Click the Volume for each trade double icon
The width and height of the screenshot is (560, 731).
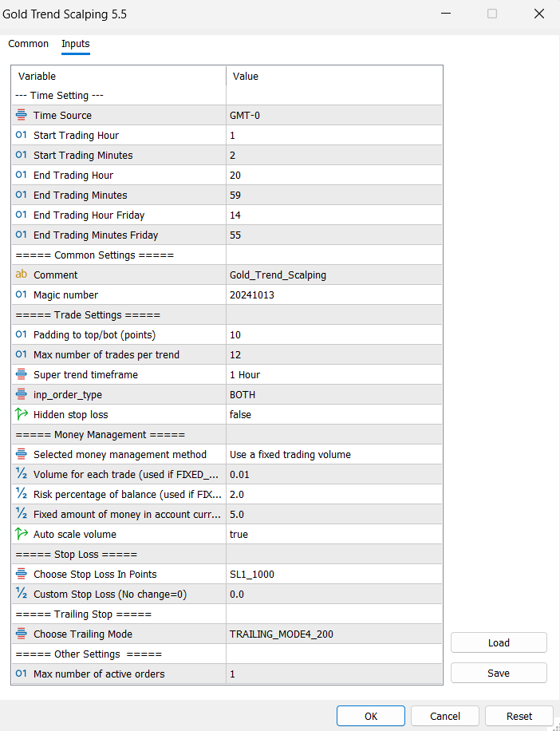tap(21, 474)
